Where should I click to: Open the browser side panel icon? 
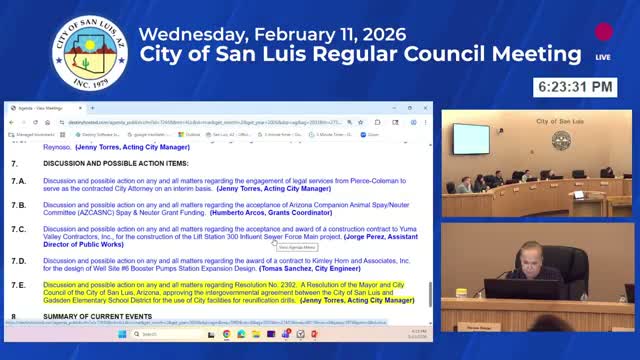[395, 122]
